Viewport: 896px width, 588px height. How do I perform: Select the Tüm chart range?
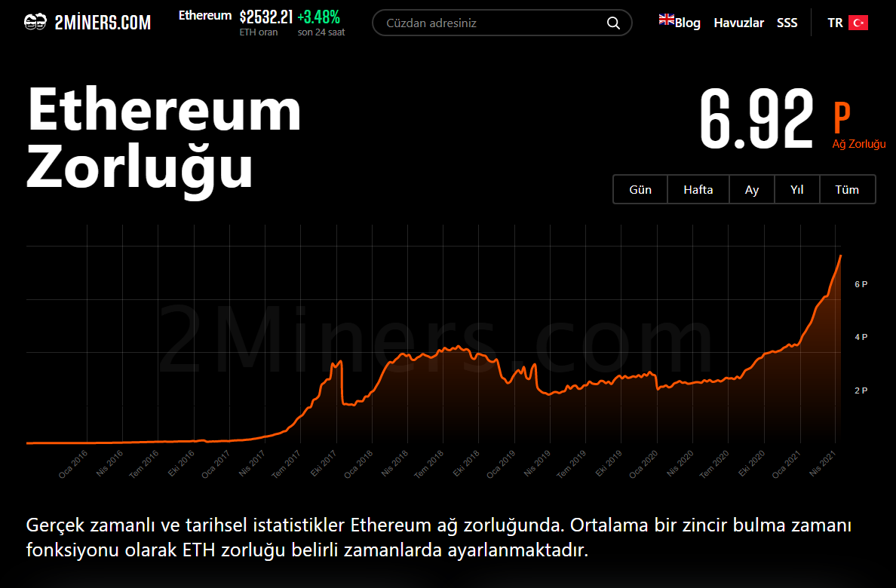coord(847,190)
